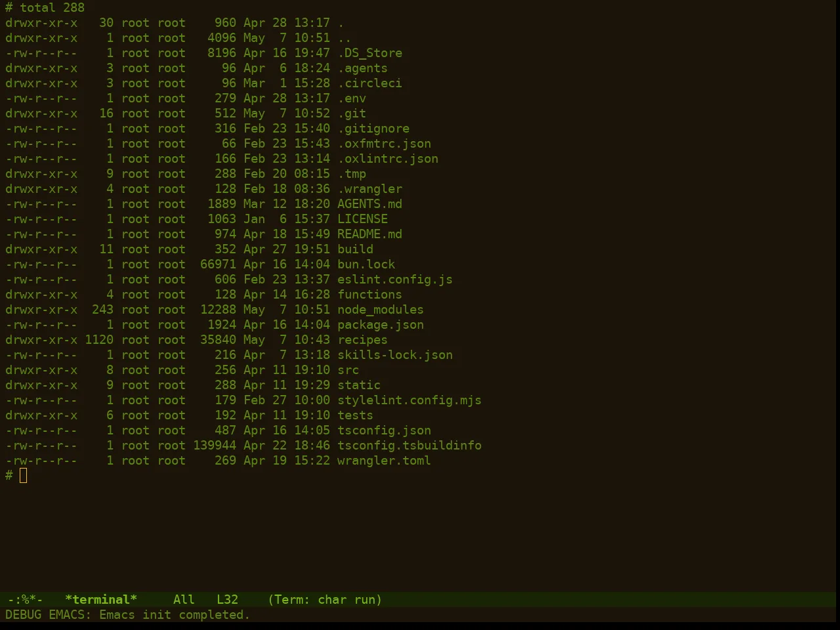Click the skills-lock.json file name
Screen dimensions: 840x630
pos(395,355)
